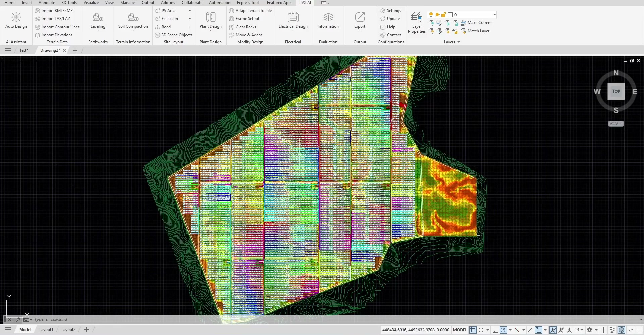Show the plant Information evaluation
Viewport: 644px width, 335px height.
[x=328, y=21]
